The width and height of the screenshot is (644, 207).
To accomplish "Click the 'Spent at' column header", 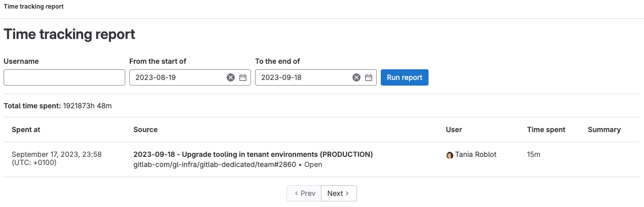I will [26, 130].
